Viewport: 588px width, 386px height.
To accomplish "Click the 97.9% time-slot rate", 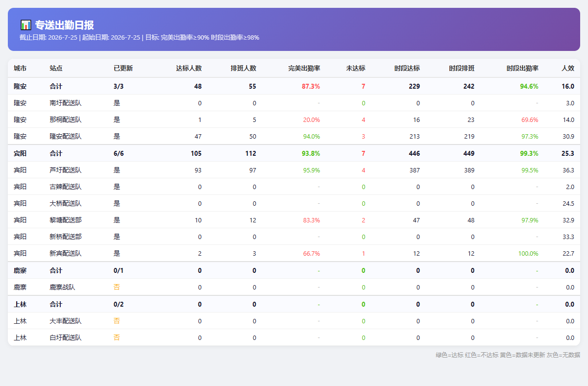I will [530, 220].
